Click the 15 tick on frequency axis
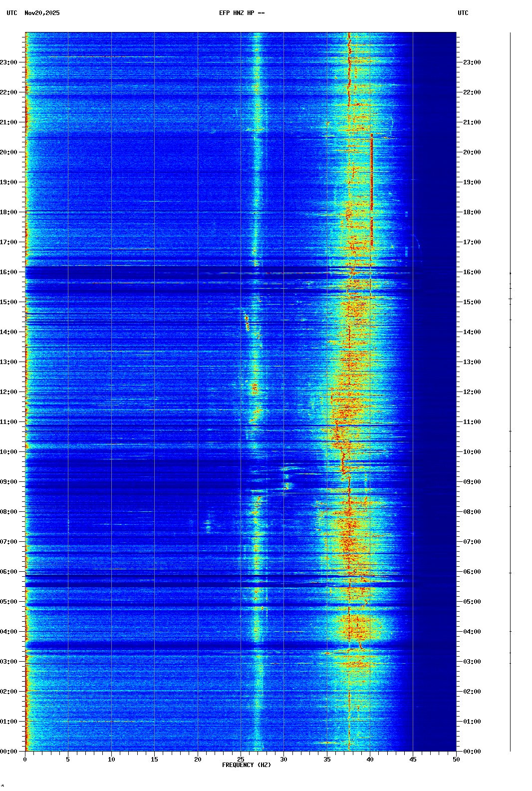Image resolution: width=532 pixels, height=791 pixels. pos(154,759)
